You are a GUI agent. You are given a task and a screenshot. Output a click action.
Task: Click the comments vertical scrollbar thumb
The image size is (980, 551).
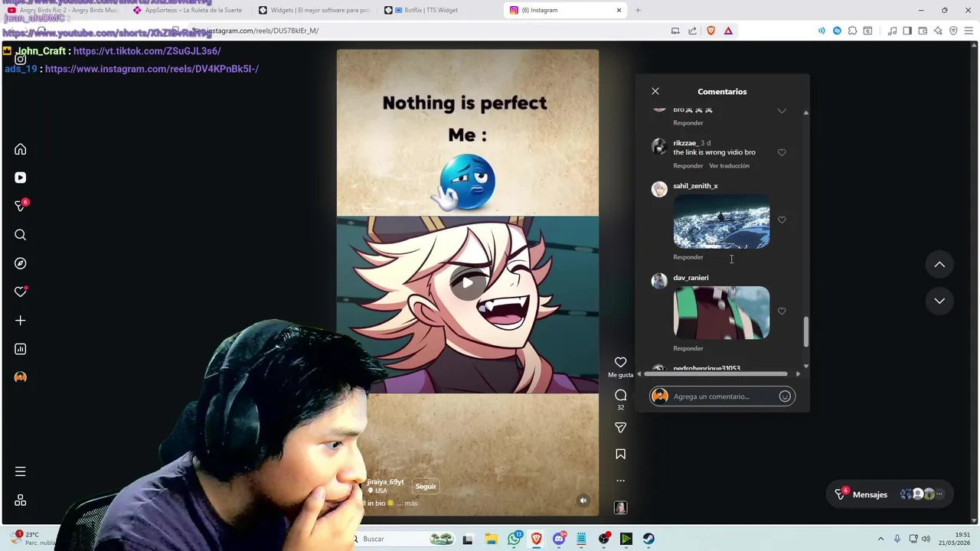pyautogui.click(x=805, y=331)
